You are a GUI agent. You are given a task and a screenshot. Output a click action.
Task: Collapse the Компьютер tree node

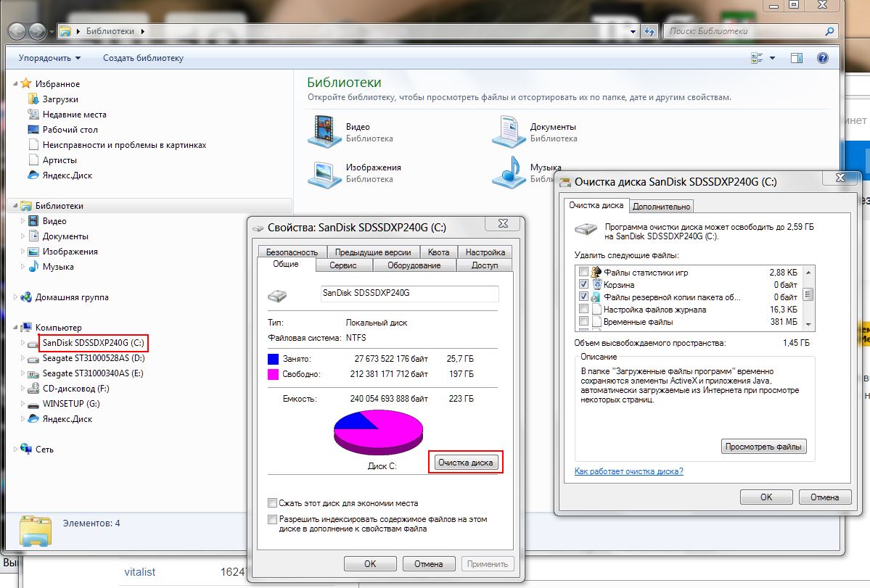coord(15,328)
